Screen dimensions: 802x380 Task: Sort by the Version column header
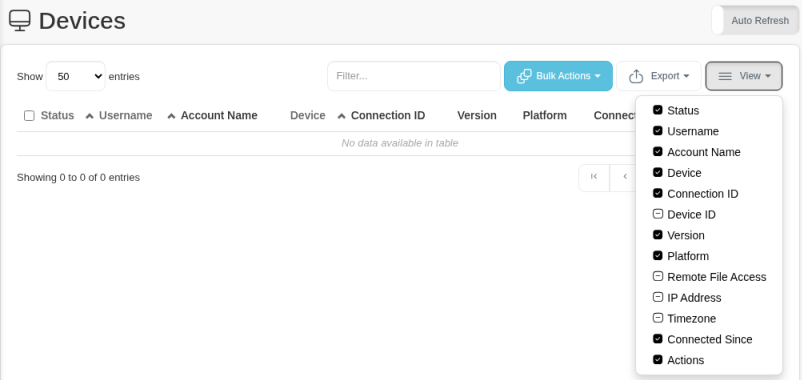click(477, 116)
